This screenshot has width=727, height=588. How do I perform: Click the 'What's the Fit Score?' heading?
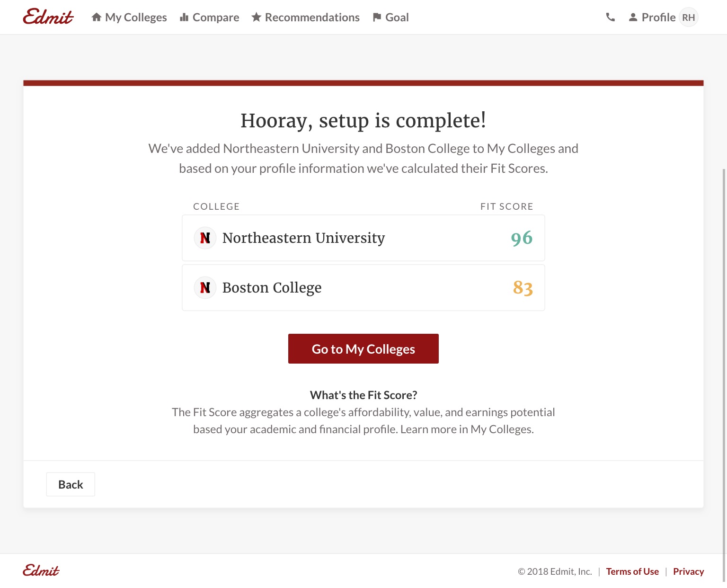(x=363, y=395)
